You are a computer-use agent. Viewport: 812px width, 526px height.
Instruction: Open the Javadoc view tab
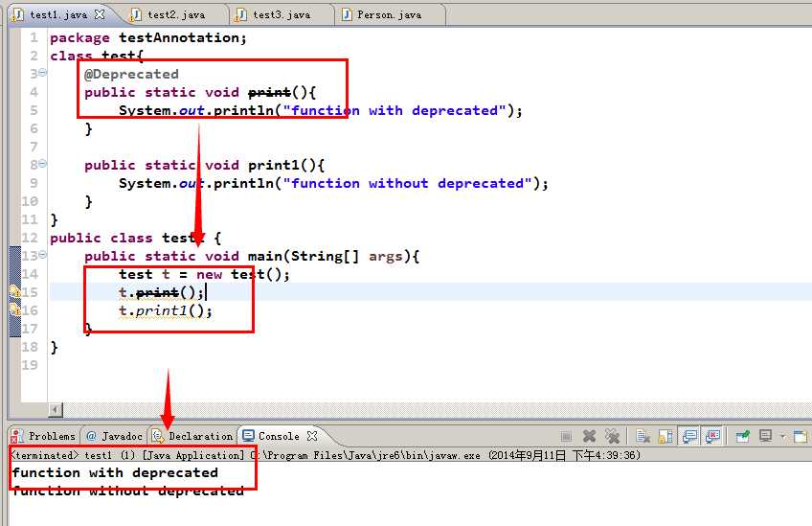(x=115, y=436)
